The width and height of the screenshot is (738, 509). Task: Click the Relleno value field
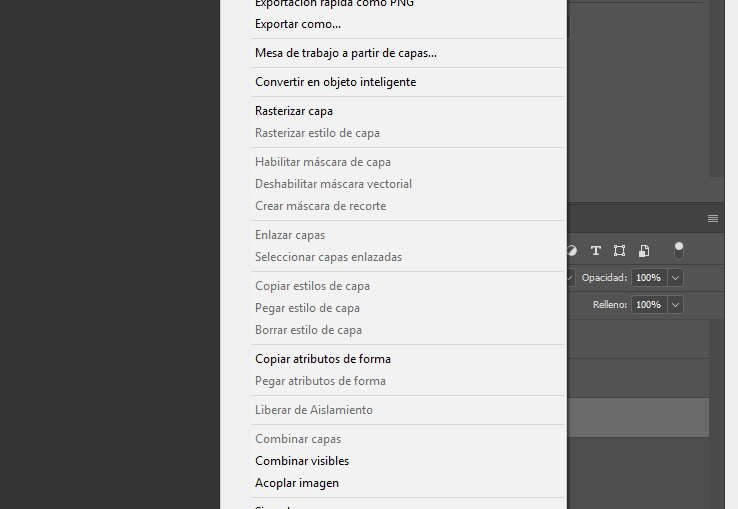(648, 304)
